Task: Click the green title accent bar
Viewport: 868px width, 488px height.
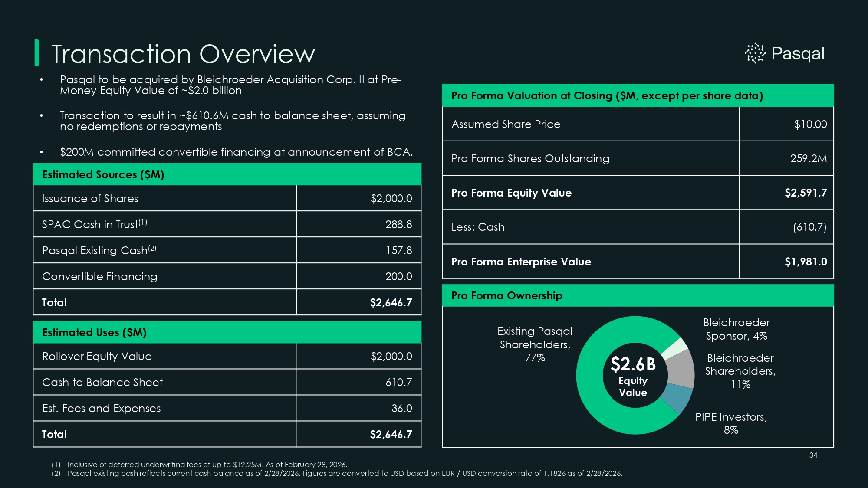Action: coord(37,53)
